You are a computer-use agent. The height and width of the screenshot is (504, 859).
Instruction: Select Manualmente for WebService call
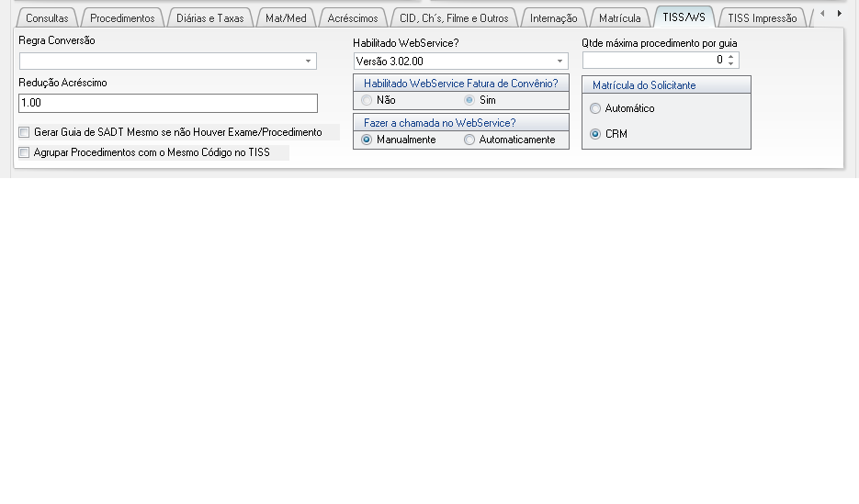pos(367,140)
